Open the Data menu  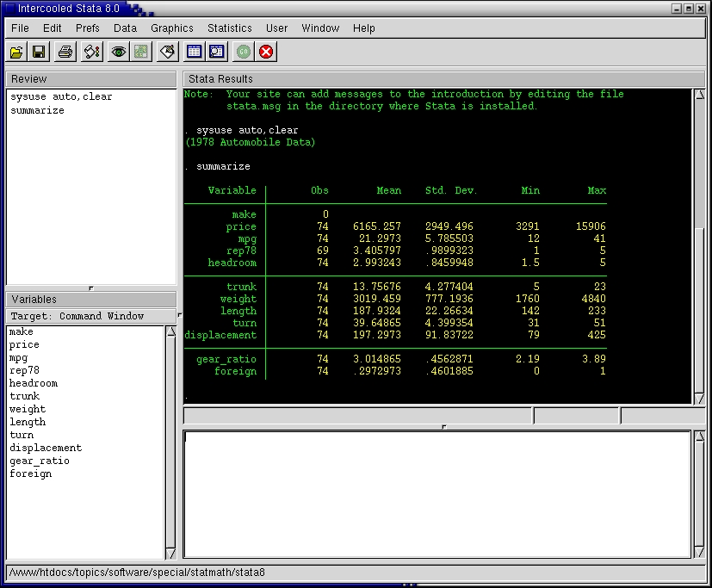(126, 28)
